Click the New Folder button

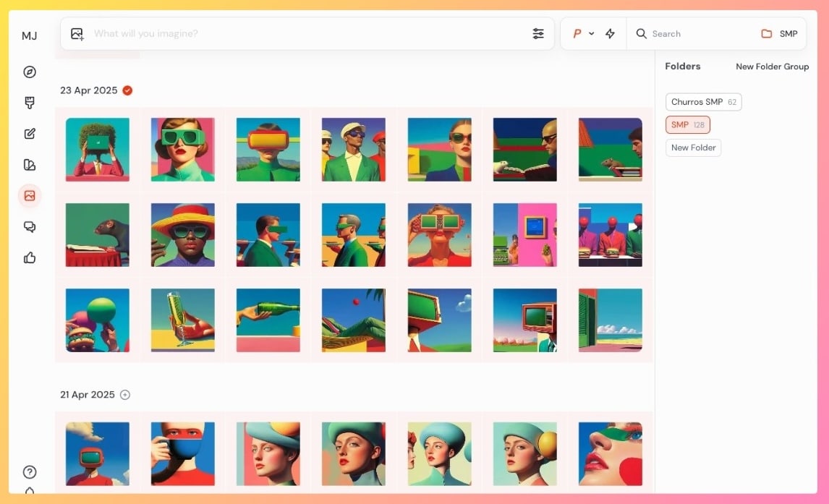coord(693,148)
